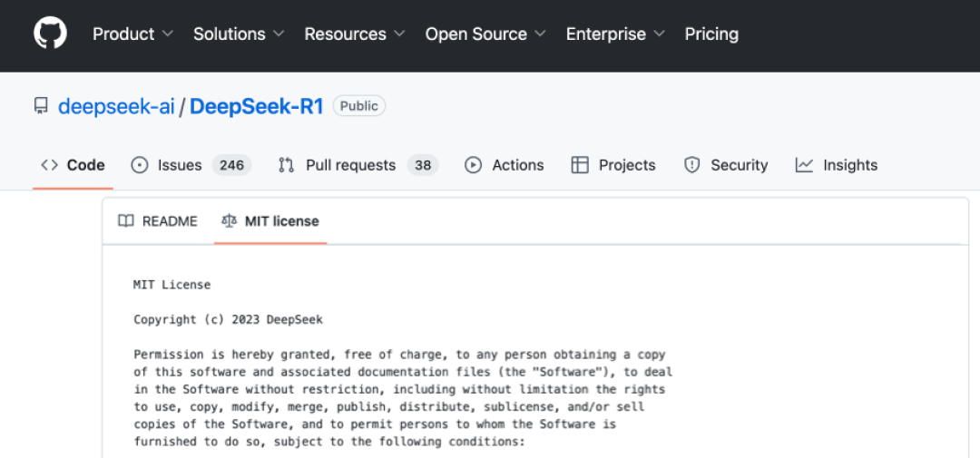Screen dimensions: 980x458
Task: Click the Pull requests branch icon
Action: pyautogui.click(x=286, y=165)
